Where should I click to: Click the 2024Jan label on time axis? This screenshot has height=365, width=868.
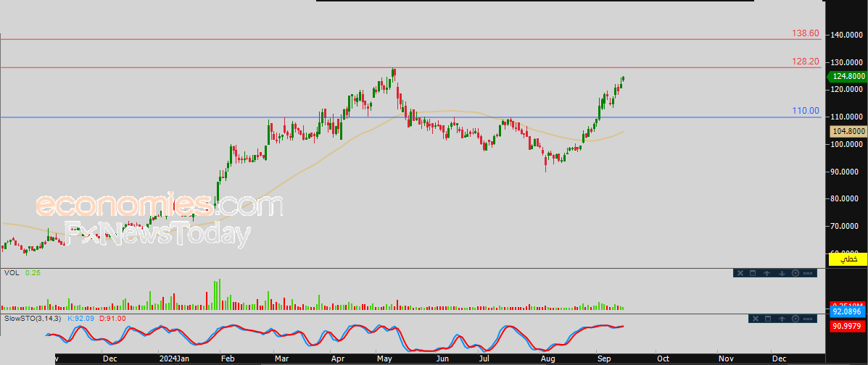click(x=175, y=358)
